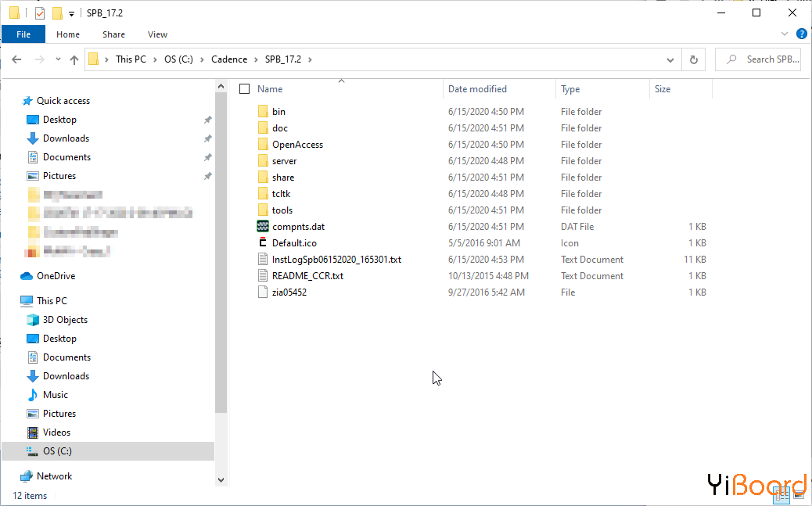Refresh the SPB_17.2 folder view

pyautogui.click(x=693, y=59)
